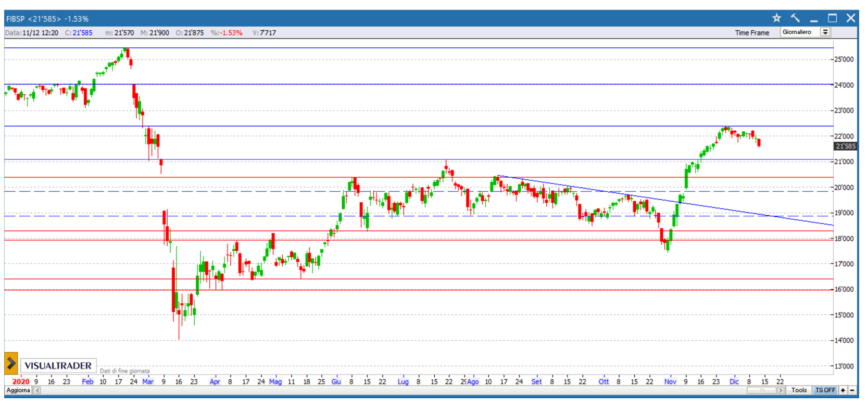
Task: Click the window title FIBSP <21'585> -1.53%
Action: tap(47, 19)
